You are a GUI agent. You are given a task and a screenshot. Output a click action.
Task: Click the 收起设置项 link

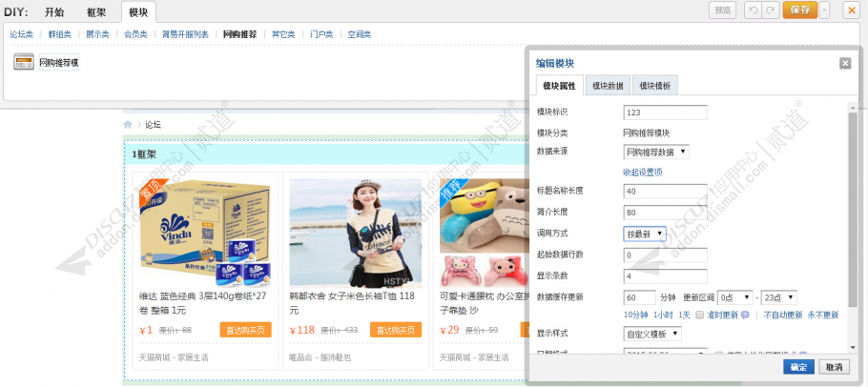643,173
